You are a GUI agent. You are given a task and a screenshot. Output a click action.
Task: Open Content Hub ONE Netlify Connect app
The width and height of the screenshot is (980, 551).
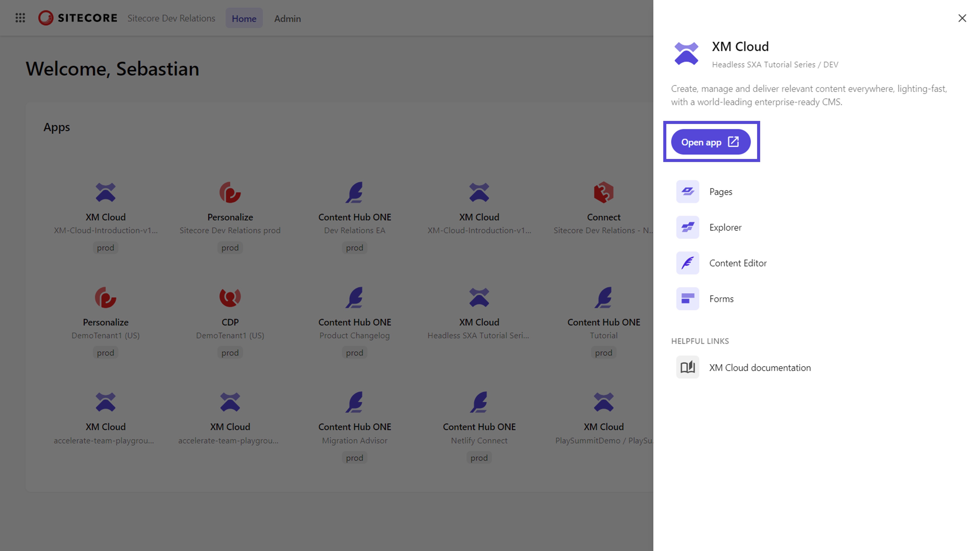pos(479,402)
